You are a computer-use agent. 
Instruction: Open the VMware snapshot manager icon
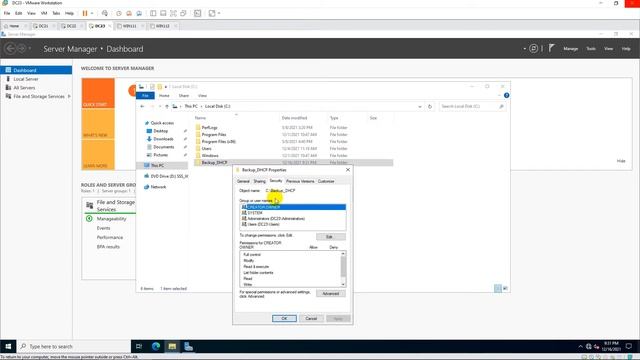(139, 13)
